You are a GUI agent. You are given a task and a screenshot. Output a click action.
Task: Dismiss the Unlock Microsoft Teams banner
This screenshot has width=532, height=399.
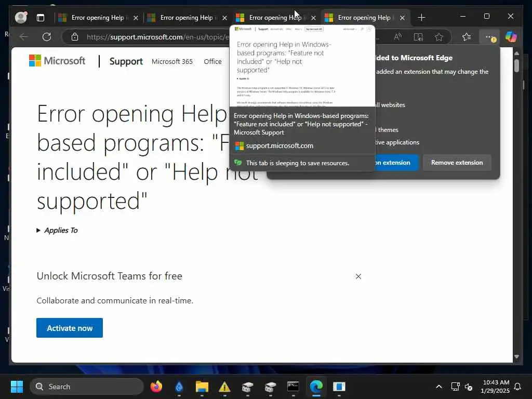358,276
